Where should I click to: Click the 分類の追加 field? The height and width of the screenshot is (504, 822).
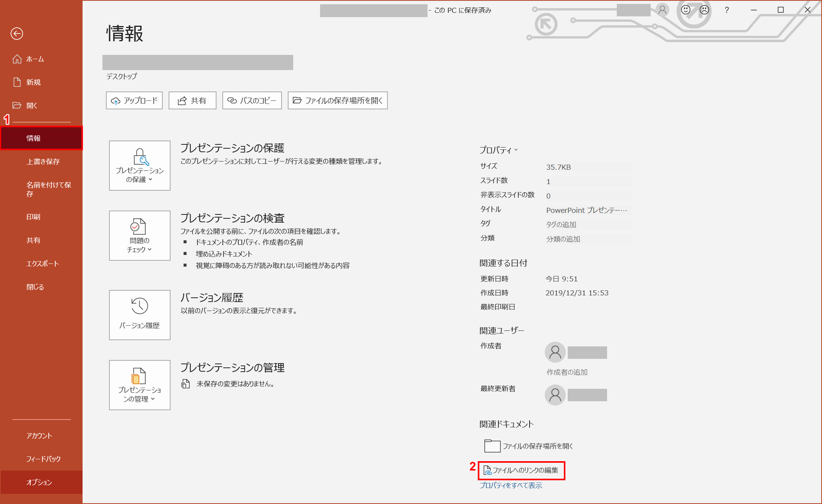coord(588,239)
